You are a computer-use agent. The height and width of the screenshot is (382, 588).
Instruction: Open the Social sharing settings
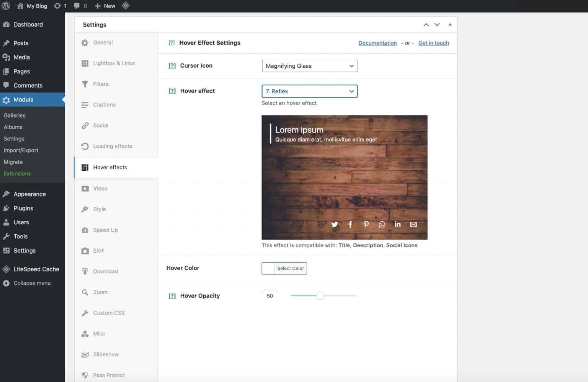click(x=101, y=125)
